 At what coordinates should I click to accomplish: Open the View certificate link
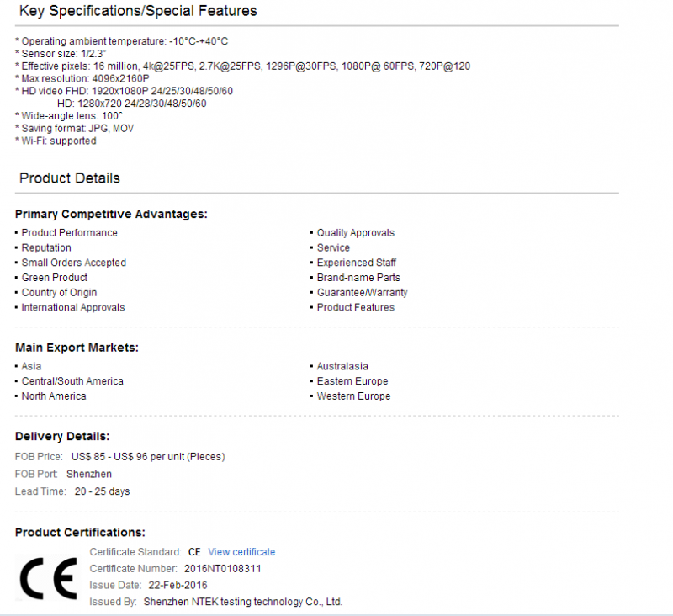point(241,551)
